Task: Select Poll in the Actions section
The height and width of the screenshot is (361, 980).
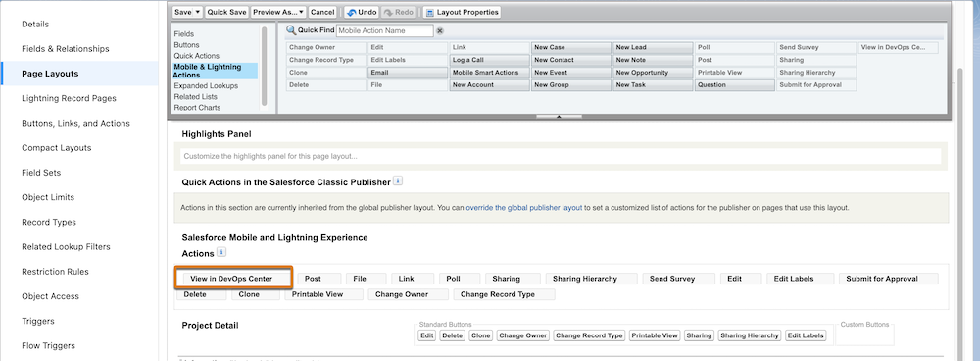Action: point(460,279)
